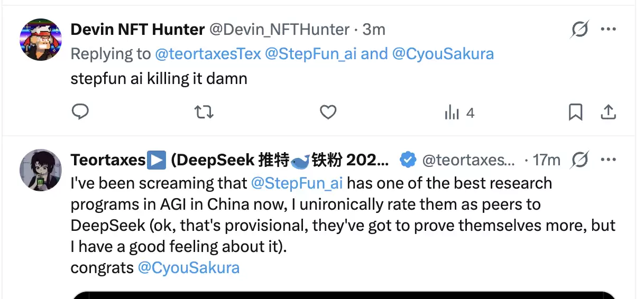Bookmark Devin NFT Hunter's reply
This screenshot has height=299, width=644.
pyautogui.click(x=575, y=112)
